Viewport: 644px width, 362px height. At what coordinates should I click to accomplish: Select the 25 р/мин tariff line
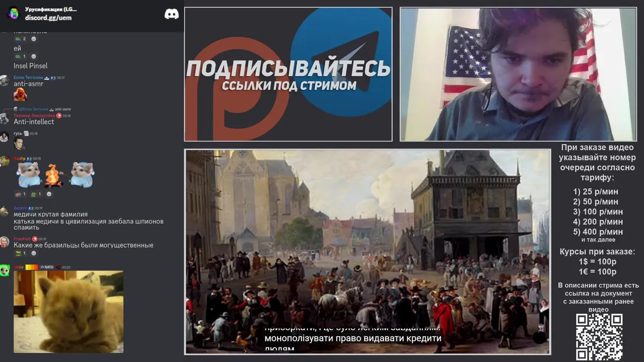595,192
